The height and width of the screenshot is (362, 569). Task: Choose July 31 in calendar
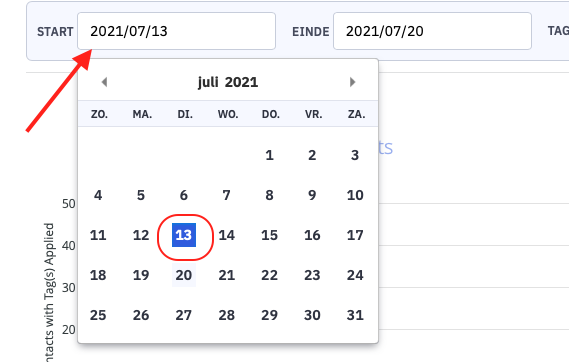click(355, 315)
